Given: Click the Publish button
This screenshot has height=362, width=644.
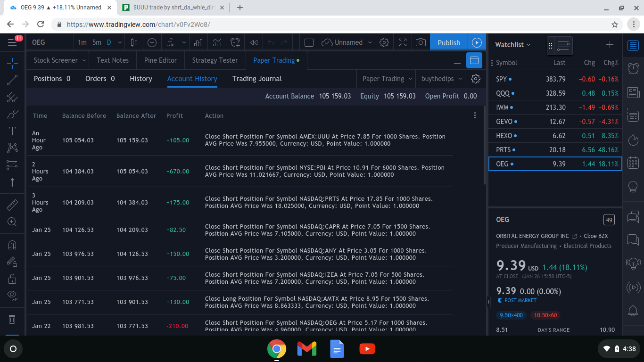Looking at the screenshot, I should [448, 42].
